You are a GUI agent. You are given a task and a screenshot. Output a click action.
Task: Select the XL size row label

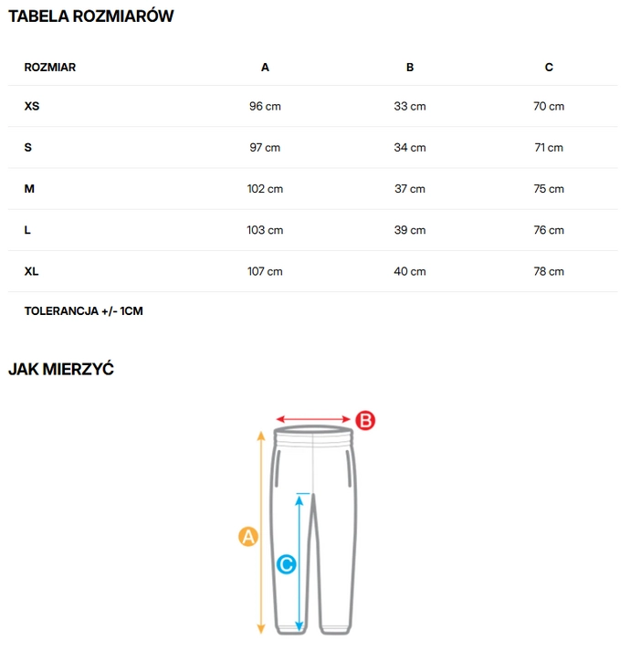[31, 271]
